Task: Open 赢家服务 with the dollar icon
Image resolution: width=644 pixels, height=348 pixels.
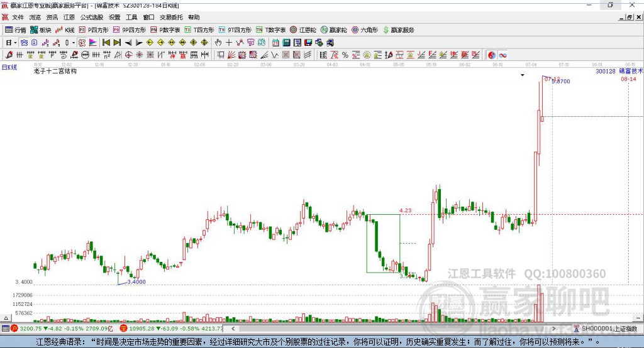Action: coord(398,30)
